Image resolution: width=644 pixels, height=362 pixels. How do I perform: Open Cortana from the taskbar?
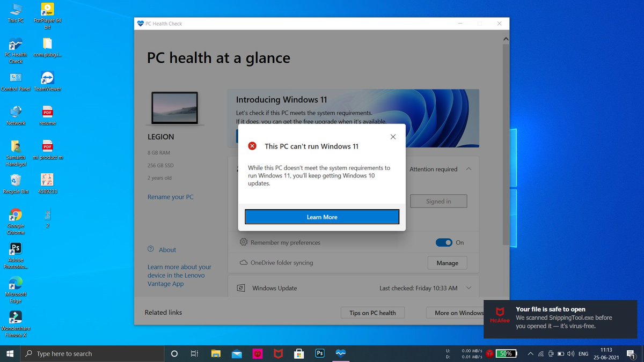point(174,353)
